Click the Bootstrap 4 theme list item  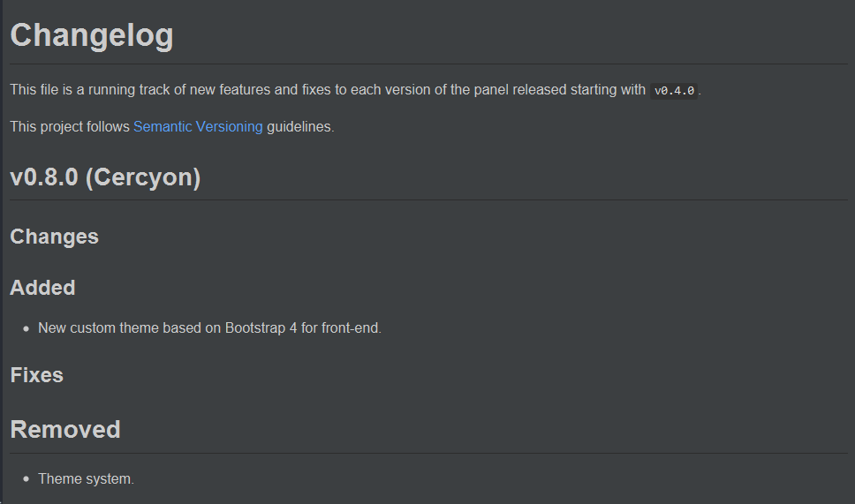[209, 328]
